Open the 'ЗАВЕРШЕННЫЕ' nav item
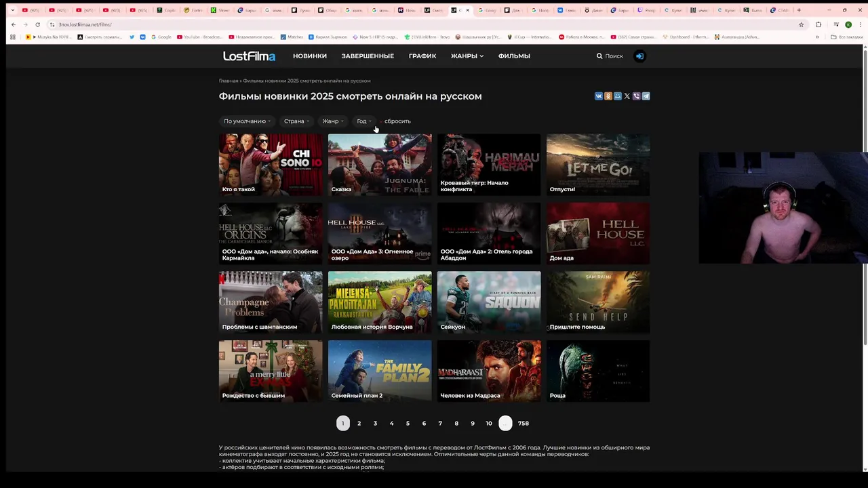This screenshot has width=868, height=488. point(368,56)
